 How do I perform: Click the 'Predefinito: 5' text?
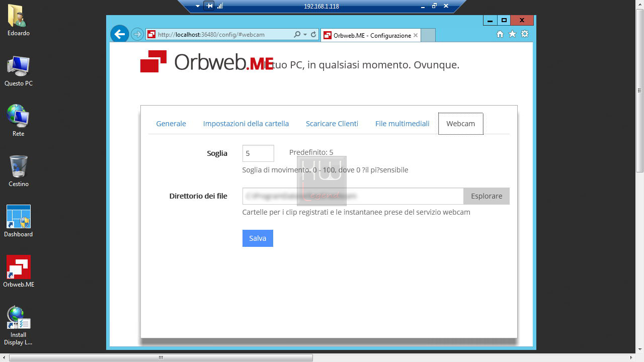(x=311, y=152)
